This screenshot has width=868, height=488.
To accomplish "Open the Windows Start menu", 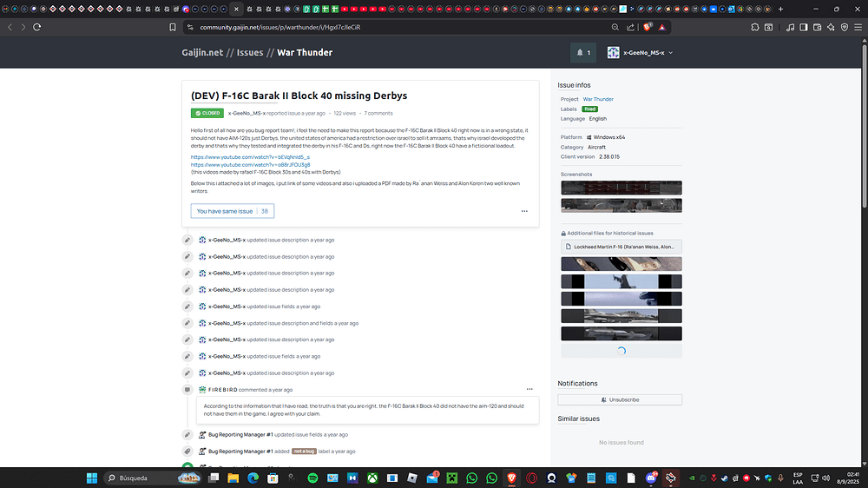I will [x=92, y=478].
